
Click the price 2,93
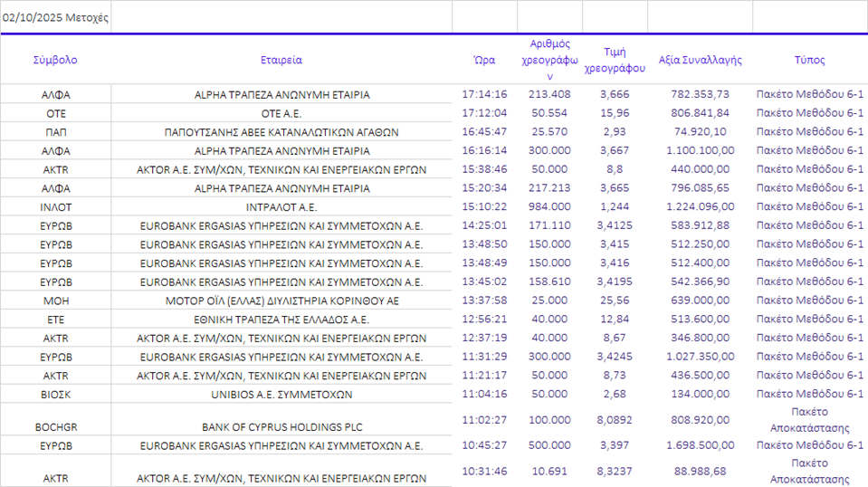tap(615, 132)
